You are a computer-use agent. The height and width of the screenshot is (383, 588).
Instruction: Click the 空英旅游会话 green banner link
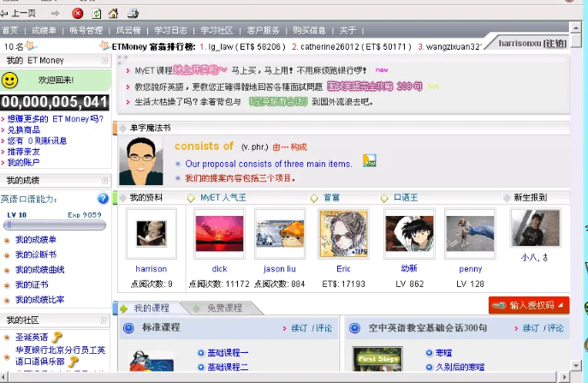click(x=279, y=102)
